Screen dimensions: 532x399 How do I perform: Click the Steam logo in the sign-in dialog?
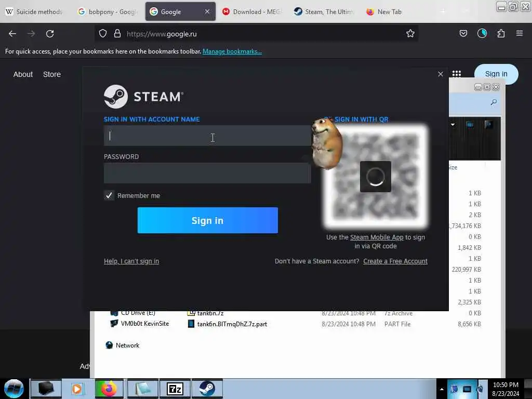click(x=143, y=97)
